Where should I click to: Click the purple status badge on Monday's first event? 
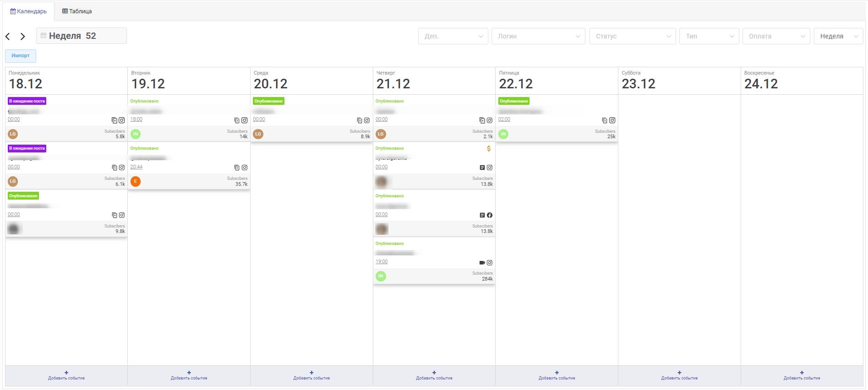27,101
